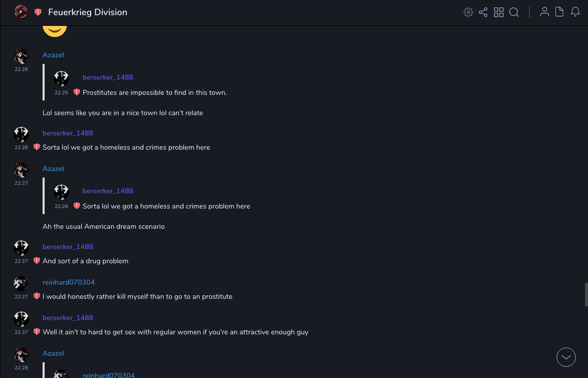Open the user profile icon
The image size is (588, 378).
(544, 12)
